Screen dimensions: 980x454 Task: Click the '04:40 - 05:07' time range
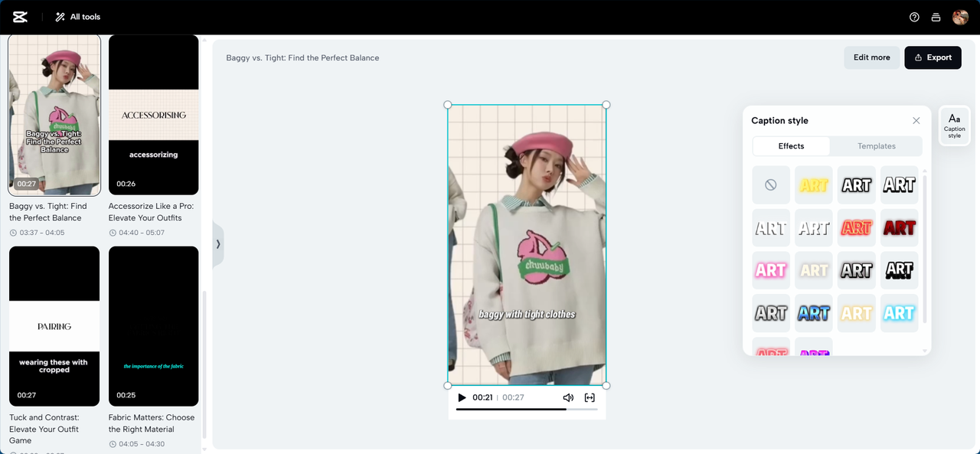coord(142,233)
